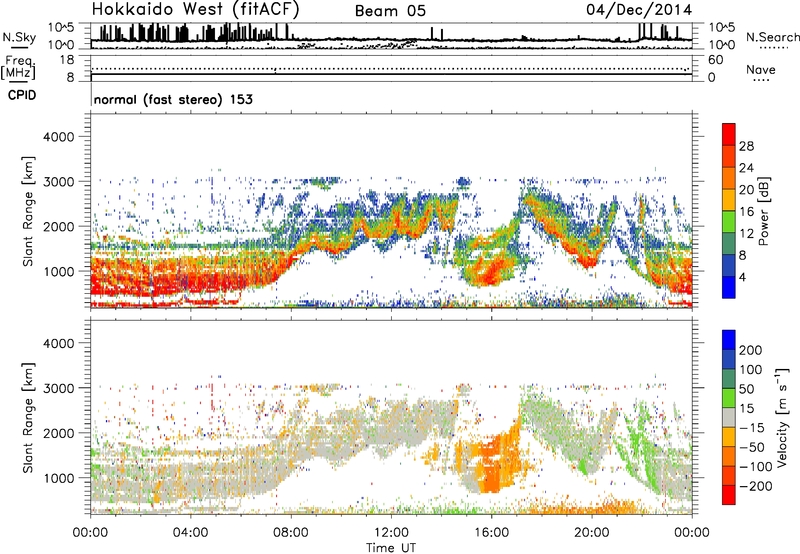The width and height of the screenshot is (800, 554).
Task: Click the date '04/Dec/2014'
Action: click(x=639, y=10)
